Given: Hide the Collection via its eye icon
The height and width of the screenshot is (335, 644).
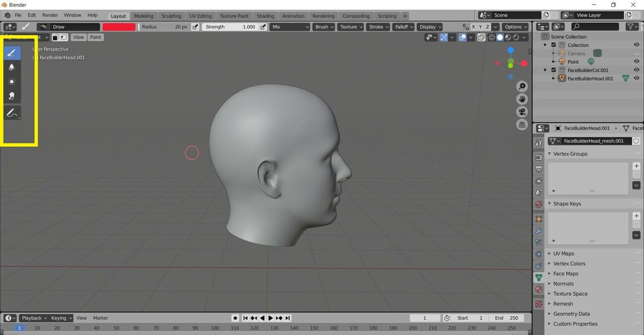Looking at the screenshot, I should coord(636,45).
